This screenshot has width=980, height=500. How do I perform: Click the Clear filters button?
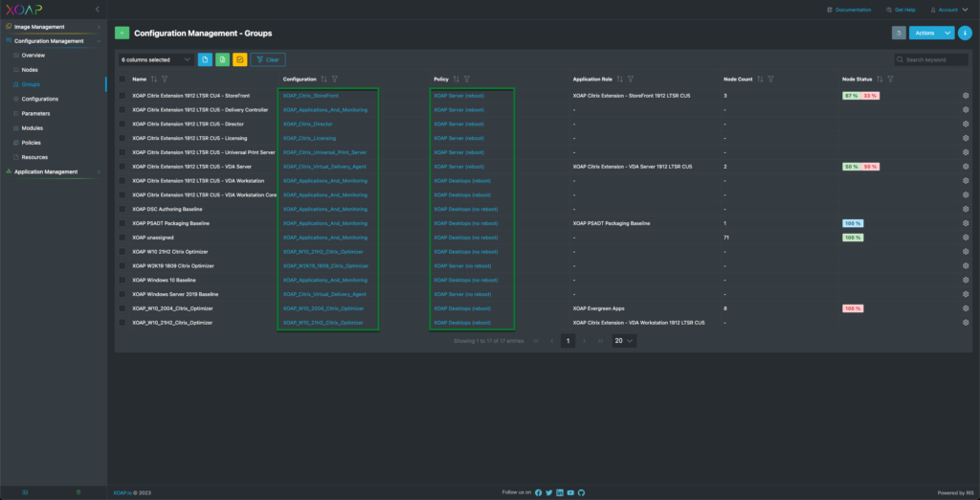coord(268,59)
